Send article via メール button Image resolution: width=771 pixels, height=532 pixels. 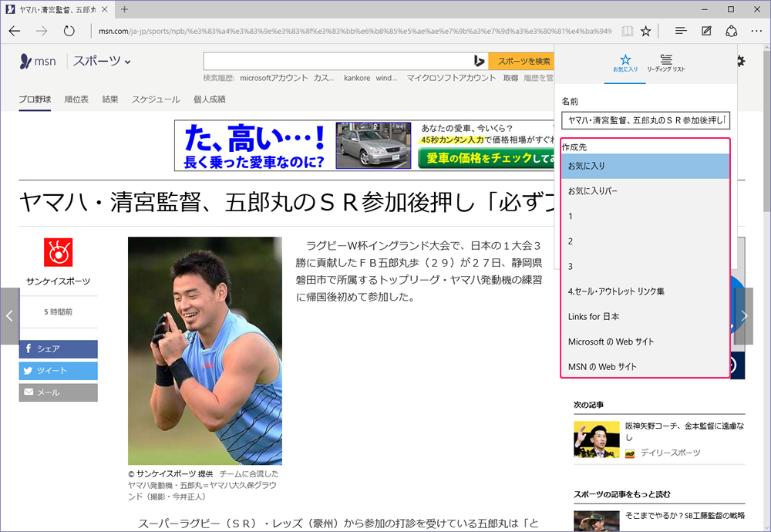[58, 392]
